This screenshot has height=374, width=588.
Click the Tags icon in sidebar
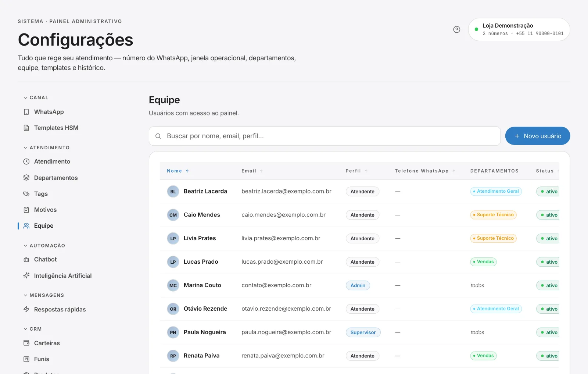(26, 194)
